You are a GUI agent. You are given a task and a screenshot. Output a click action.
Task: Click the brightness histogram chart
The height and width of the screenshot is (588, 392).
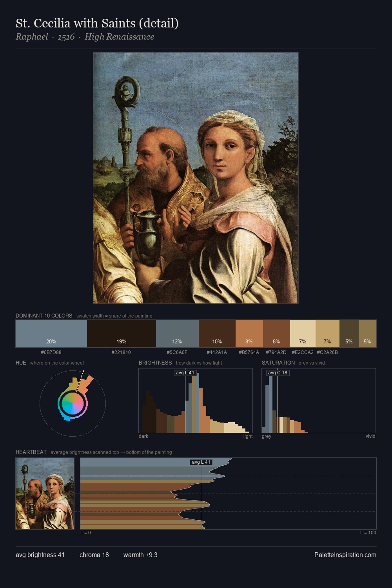(x=196, y=401)
